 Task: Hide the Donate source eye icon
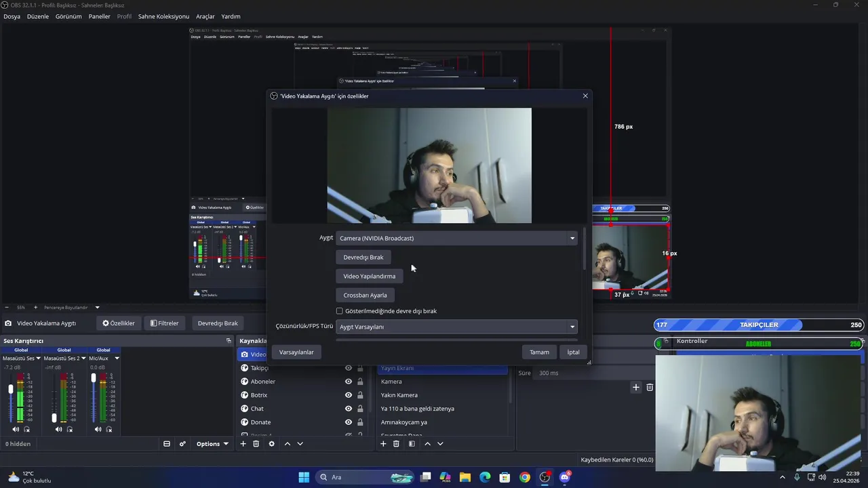pyautogui.click(x=349, y=422)
